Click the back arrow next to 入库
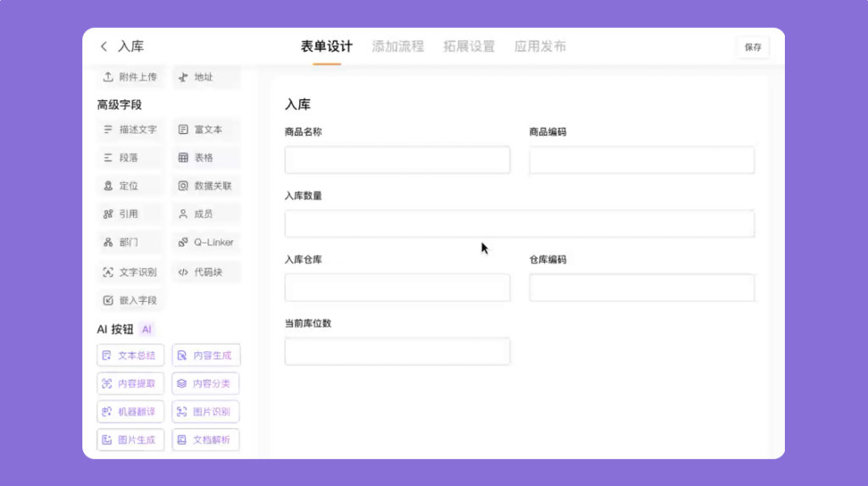 pos(104,47)
